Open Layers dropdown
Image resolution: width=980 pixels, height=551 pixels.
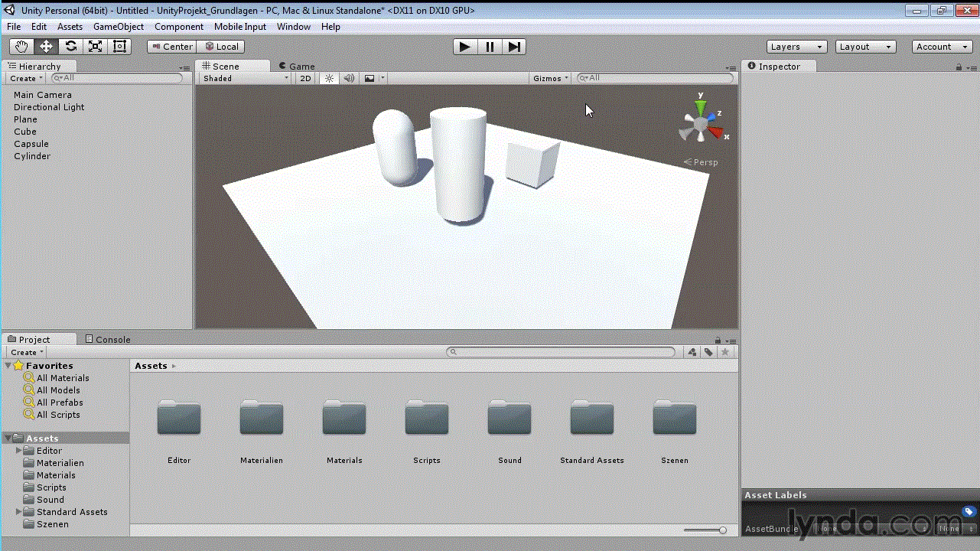[x=796, y=47]
